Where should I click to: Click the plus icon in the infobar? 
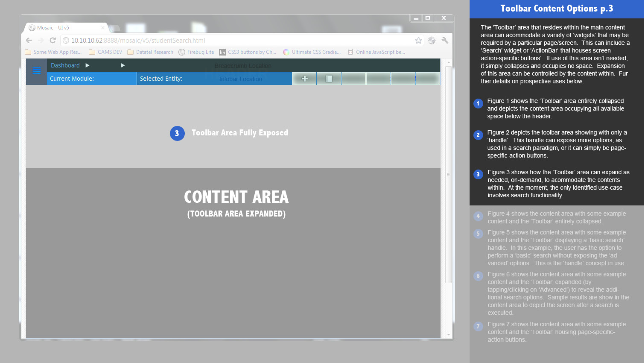304,79
